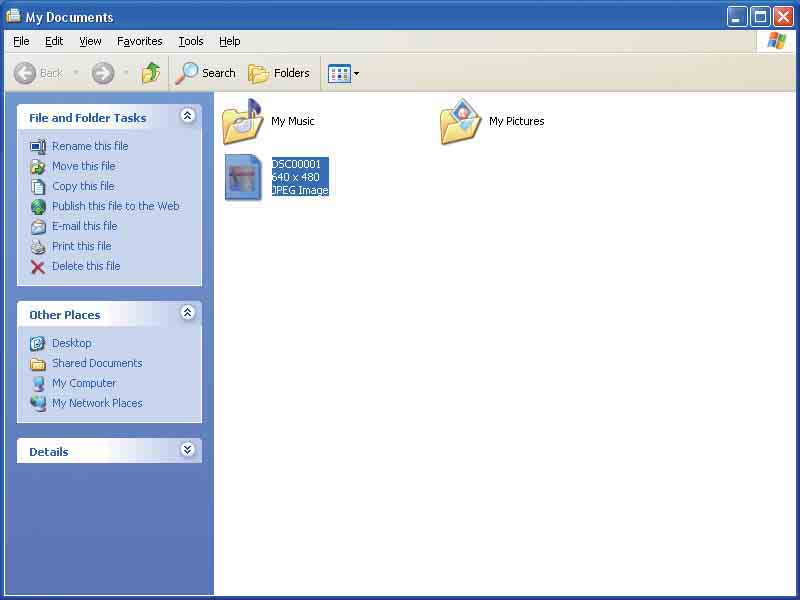Click the Move this file icon
Viewport: 800px width, 600px height.
click(38, 167)
